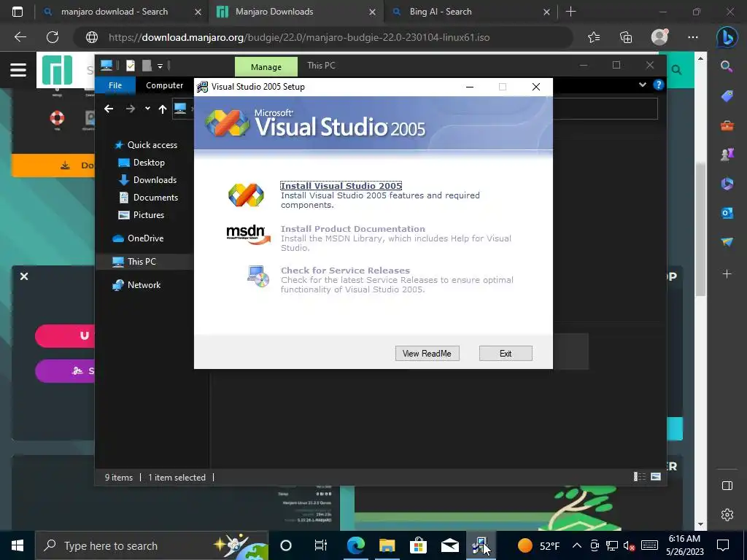Open Task View from taskbar
The width and height of the screenshot is (747, 560).
(x=321, y=545)
